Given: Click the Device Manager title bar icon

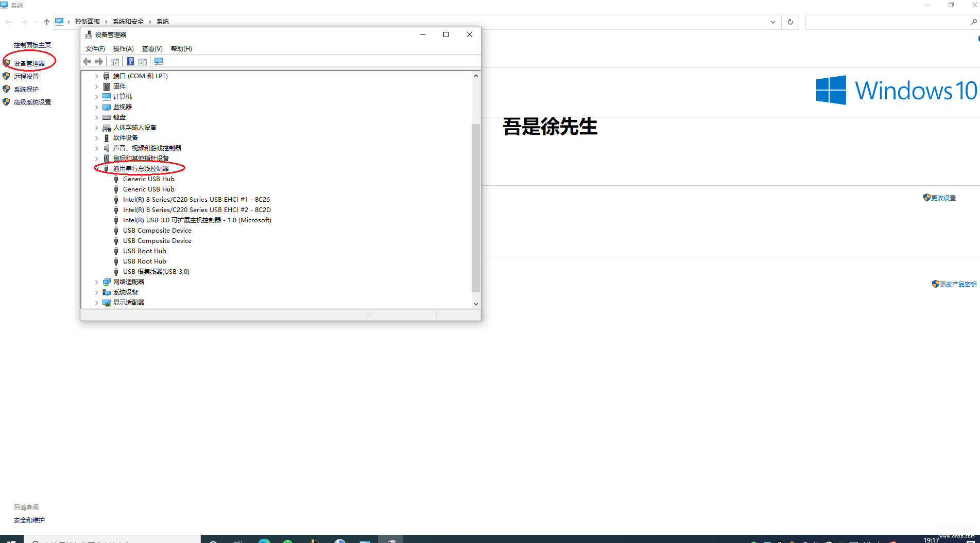Looking at the screenshot, I should pyautogui.click(x=88, y=34).
